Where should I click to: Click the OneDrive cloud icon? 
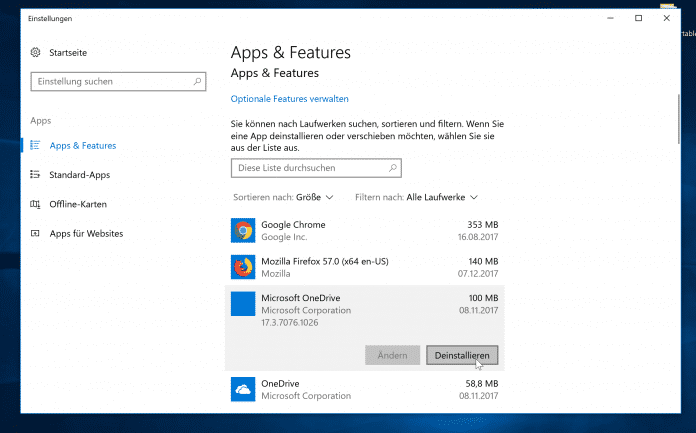[243, 389]
